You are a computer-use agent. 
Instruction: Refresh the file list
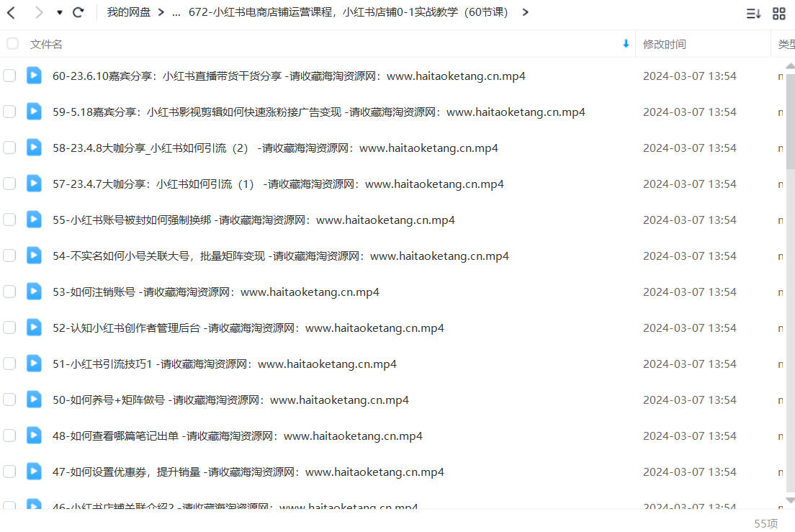(x=78, y=12)
